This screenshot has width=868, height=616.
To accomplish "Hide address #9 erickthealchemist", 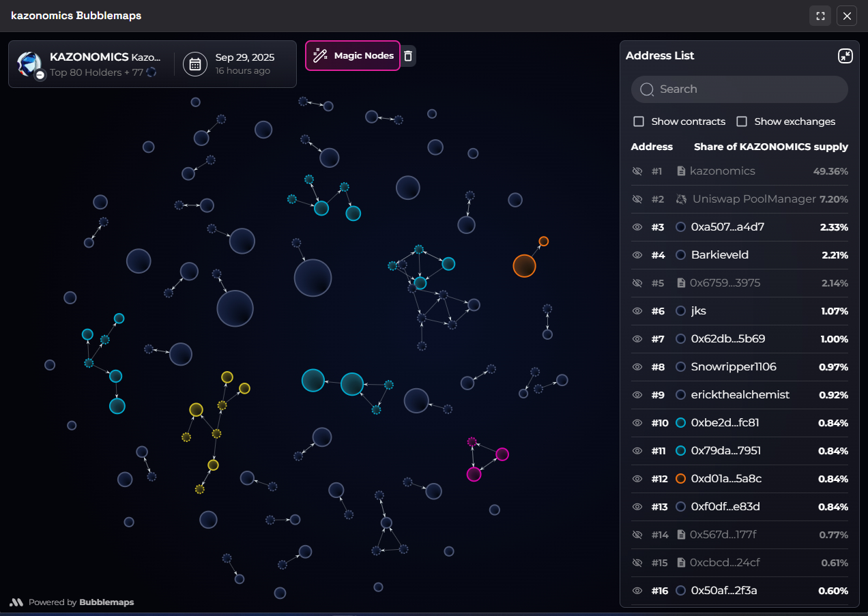I will pos(638,395).
